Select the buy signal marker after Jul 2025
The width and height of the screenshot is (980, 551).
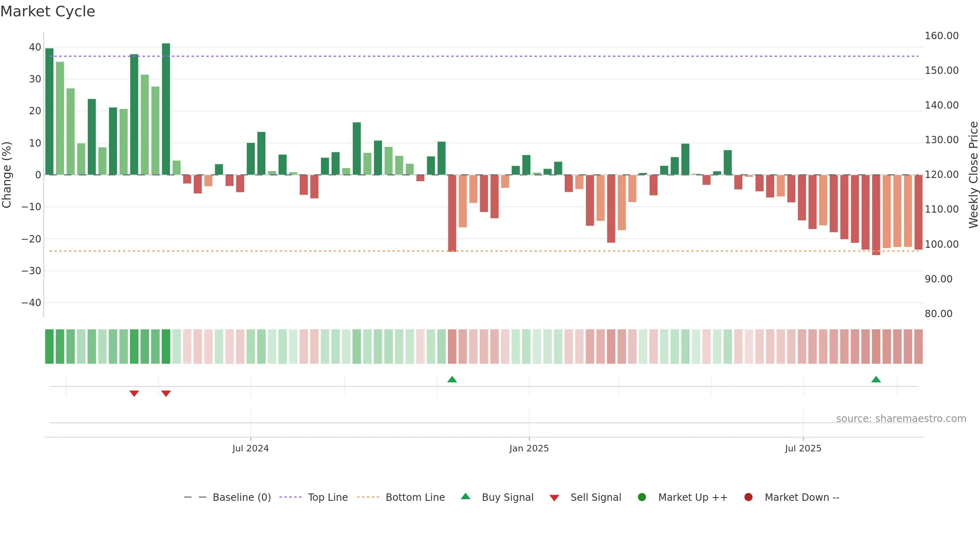(x=876, y=379)
